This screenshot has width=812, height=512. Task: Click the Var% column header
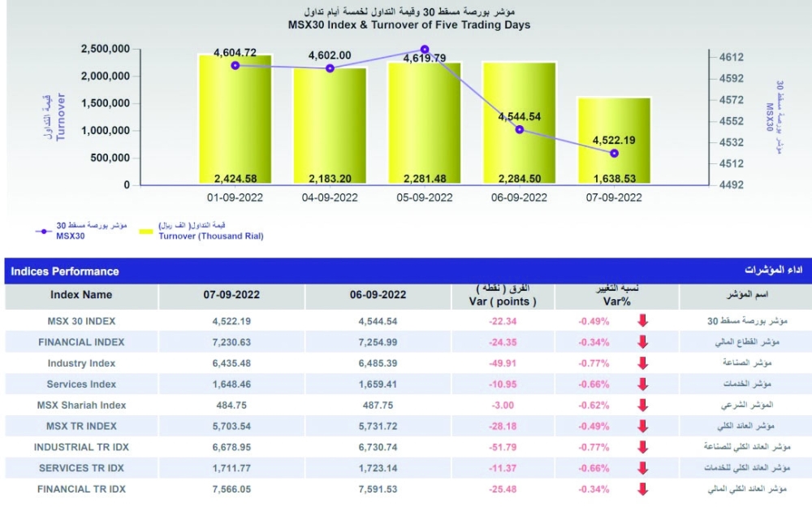click(x=607, y=296)
